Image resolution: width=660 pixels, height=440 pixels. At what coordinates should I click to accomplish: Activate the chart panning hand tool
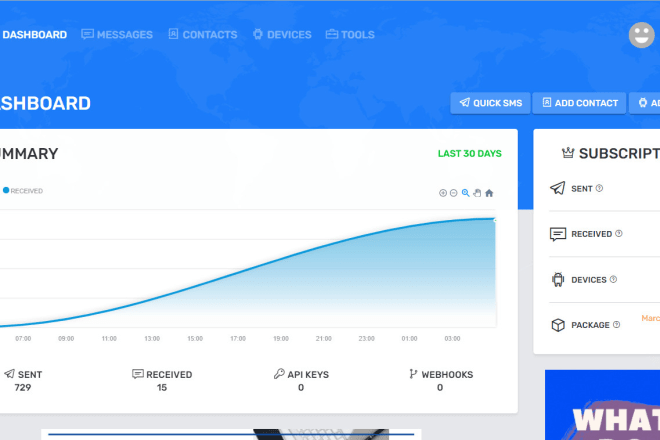tap(477, 193)
